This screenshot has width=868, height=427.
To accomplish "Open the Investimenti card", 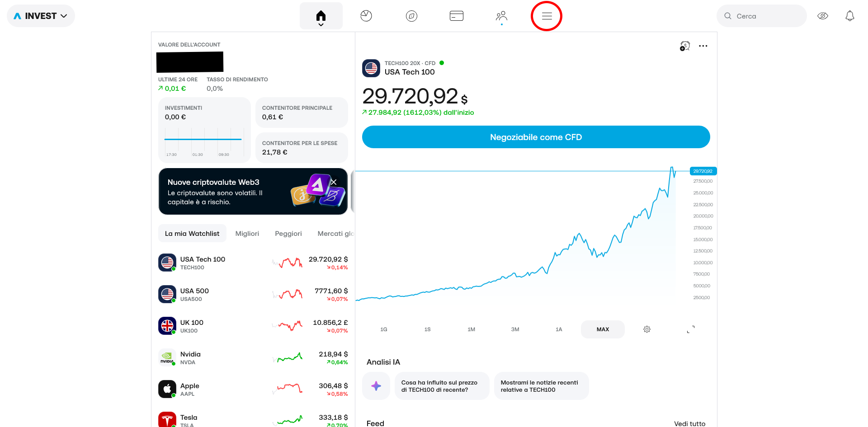I will coord(204,130).
